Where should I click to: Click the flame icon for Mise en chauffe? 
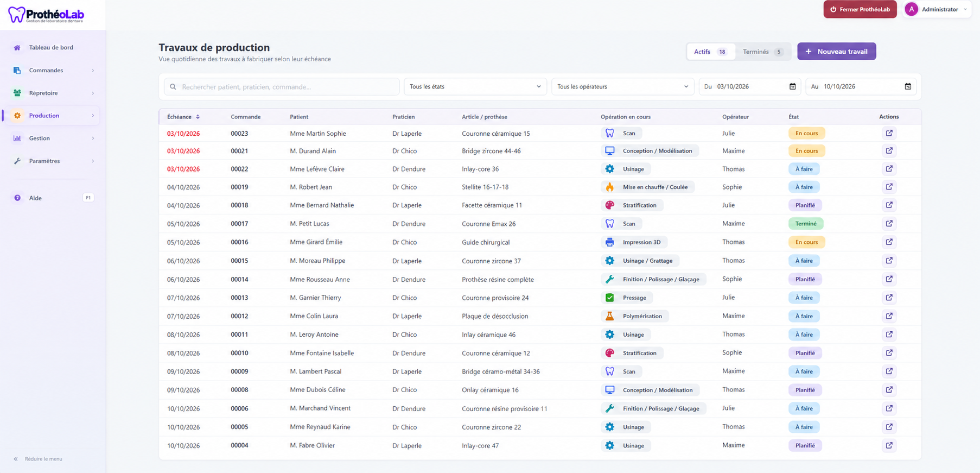(x=609, y=187)
